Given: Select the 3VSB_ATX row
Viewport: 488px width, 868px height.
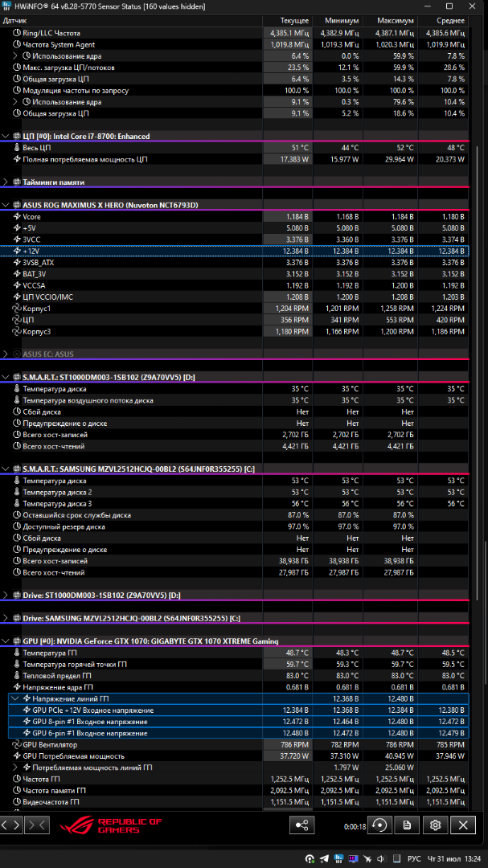Looking at the screenshot, I should tap(234, 262).
